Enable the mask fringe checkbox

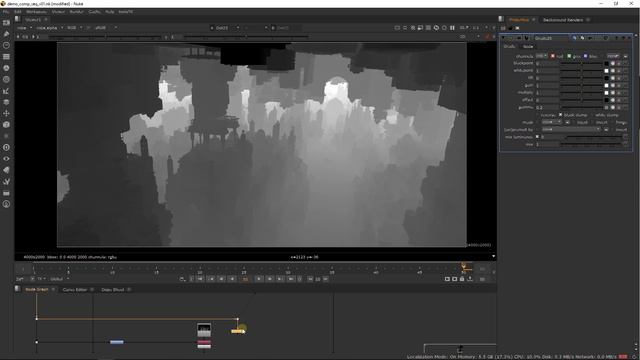[613, 122]
